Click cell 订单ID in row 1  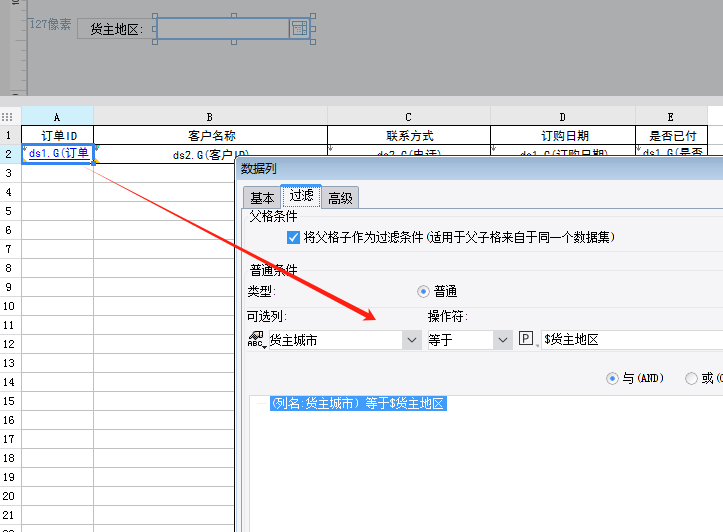click(57, 135)
